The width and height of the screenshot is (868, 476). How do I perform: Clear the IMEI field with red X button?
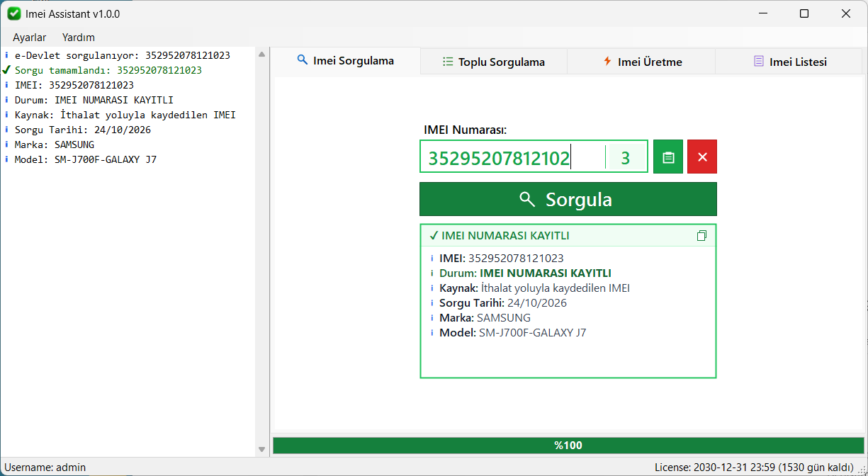pos(702,157)
